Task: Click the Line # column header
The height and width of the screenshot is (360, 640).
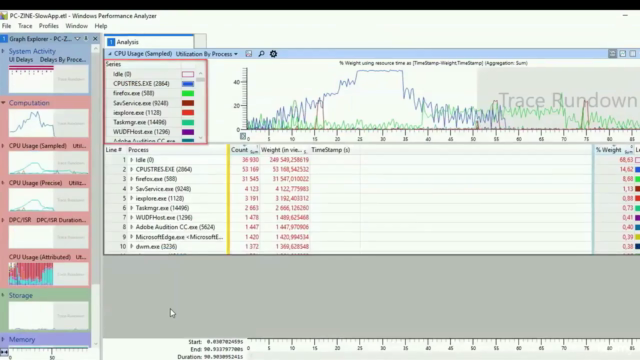Action: (114, 150)
